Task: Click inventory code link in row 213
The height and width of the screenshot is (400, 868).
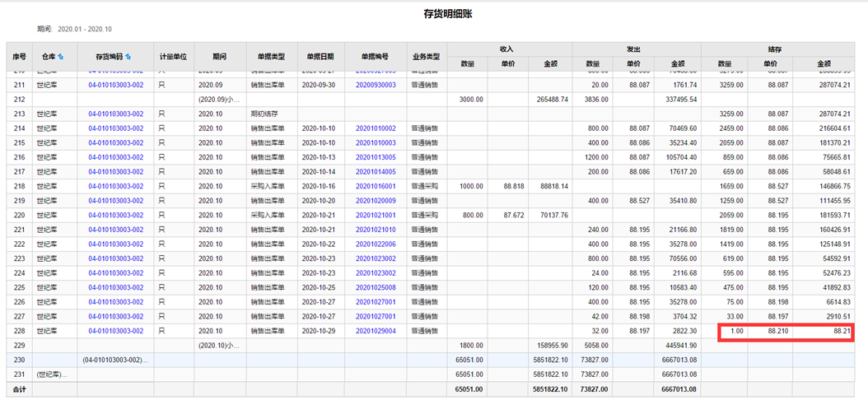Action: coord(116,114)
